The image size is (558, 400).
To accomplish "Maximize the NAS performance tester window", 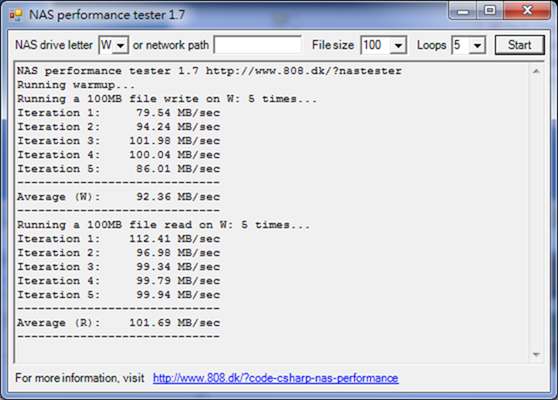I will (490, 11).
